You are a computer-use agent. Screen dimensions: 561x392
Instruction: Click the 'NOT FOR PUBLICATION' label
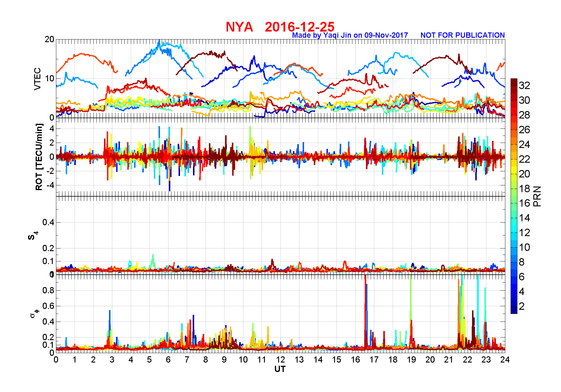463,35
